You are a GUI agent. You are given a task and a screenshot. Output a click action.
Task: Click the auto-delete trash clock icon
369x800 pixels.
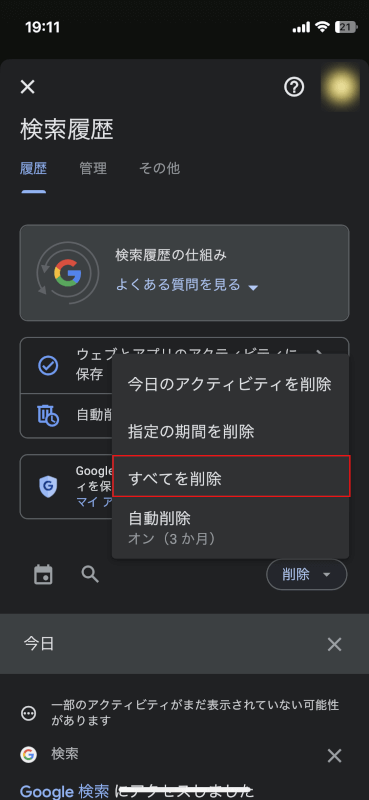point(48,415)
